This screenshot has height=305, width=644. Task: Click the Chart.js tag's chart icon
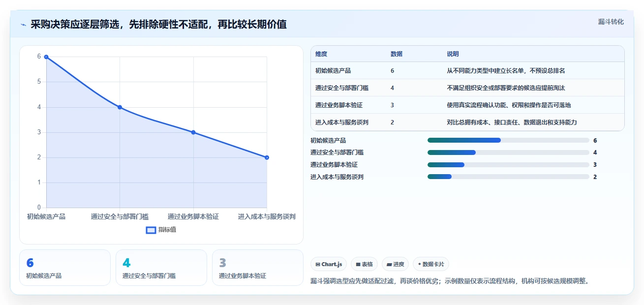point(318,265)
